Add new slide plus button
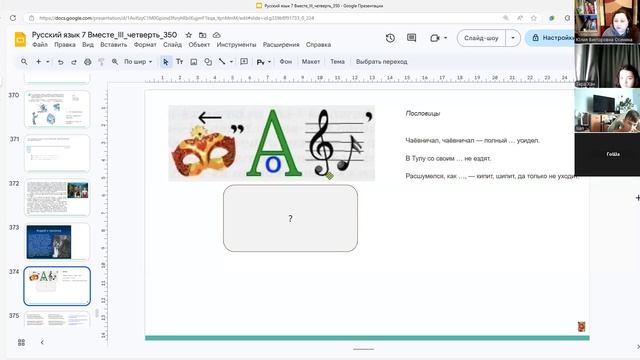The image size is (640, 360). point(38,62)
